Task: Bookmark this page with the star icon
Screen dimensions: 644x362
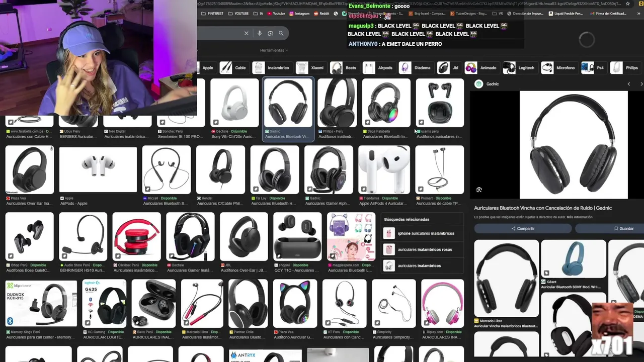Action: (x=627, y=4)
